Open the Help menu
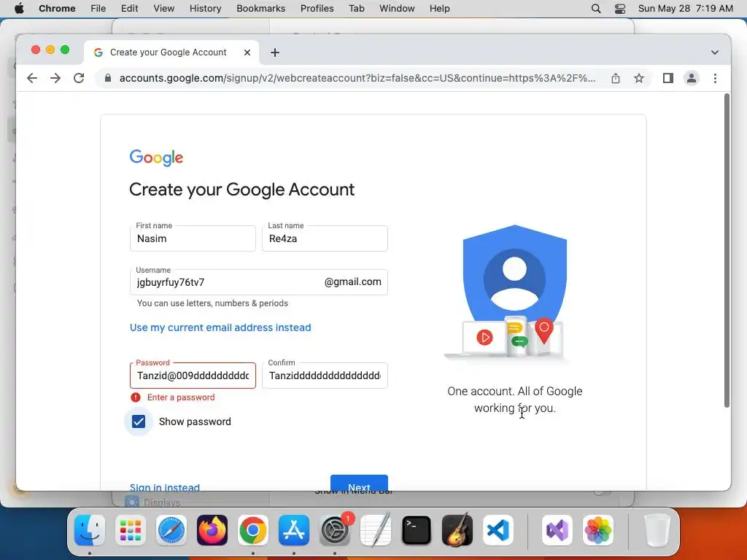 tap(439, 9)
